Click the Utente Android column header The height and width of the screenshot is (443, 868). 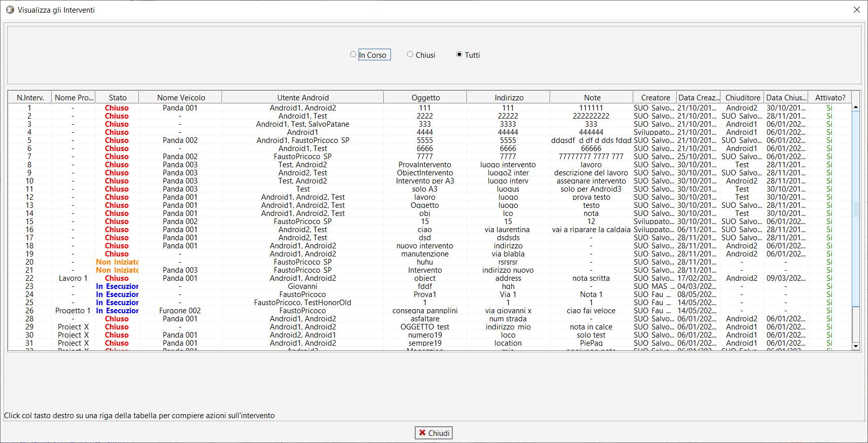tap(303, 97)
